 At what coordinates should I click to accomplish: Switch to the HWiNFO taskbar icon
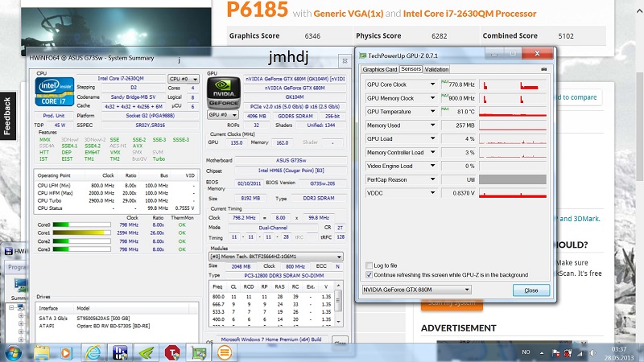(120, 352)
